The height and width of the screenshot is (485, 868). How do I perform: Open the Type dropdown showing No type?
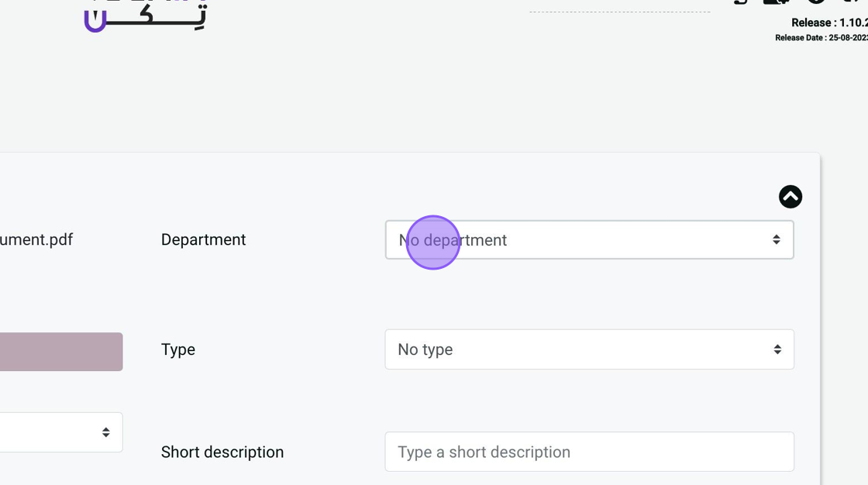pos(589,349)
